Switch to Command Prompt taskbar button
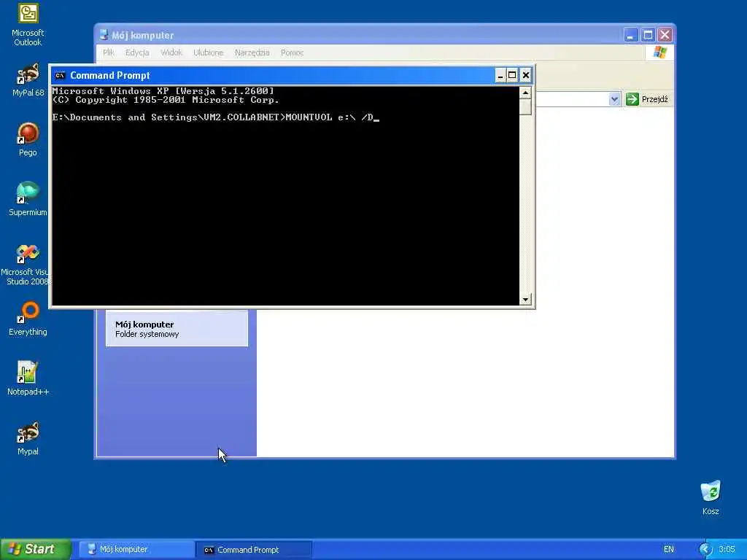Viewport: 747px width, 560px height. click(x=253, y=550)
